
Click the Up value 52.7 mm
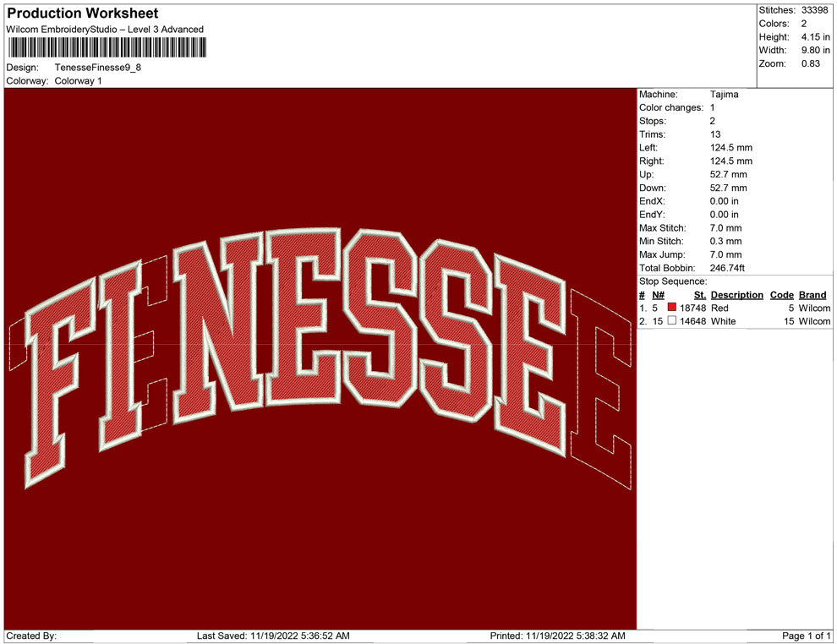pyautogui.click(x=728, y=174)
